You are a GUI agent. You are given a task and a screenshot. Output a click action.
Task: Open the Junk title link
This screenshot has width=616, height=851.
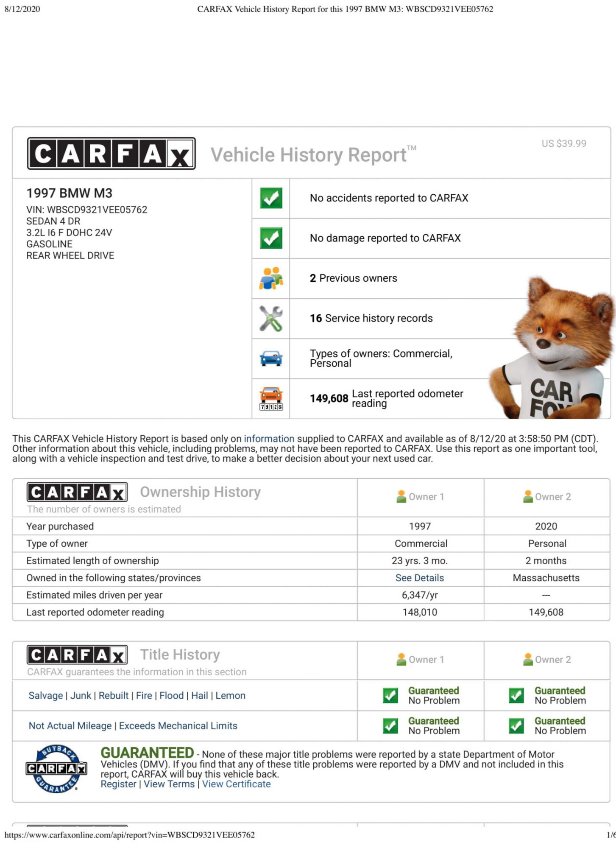81,696
